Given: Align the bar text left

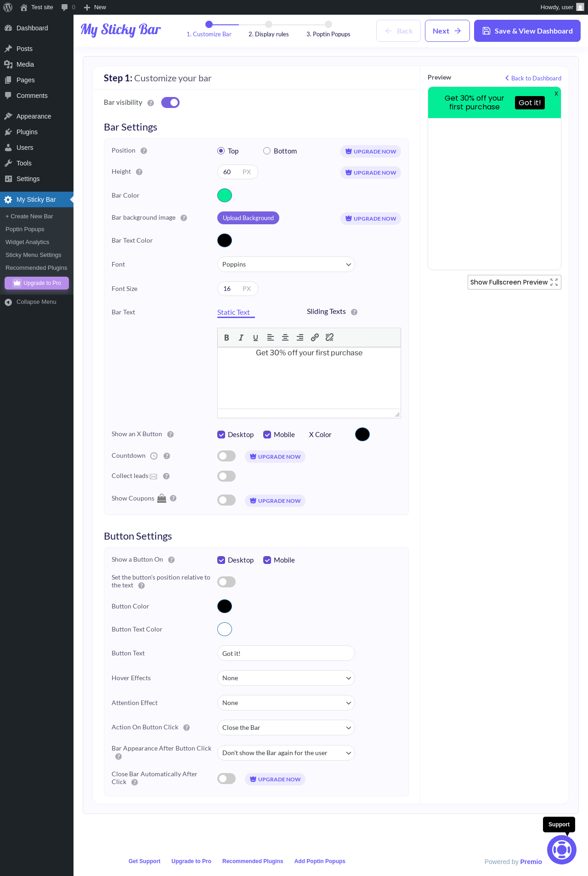Looking at the screenshot, I should point(271,337).
